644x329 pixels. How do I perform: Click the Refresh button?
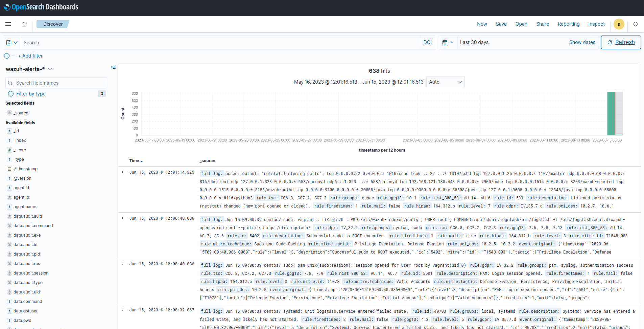[x=621, y=42]
